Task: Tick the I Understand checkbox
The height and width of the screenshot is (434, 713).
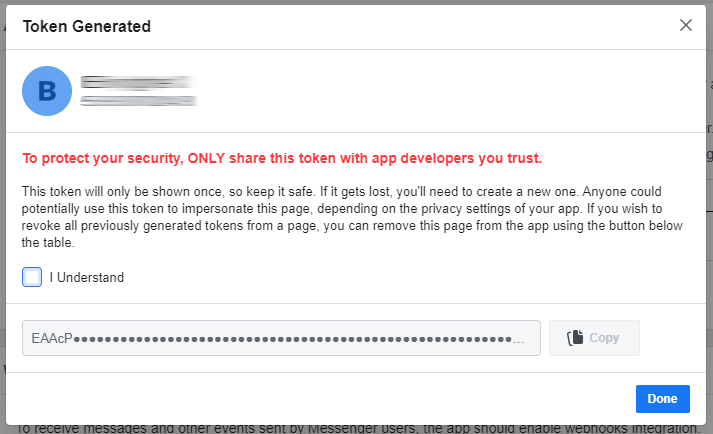Action: (32, 277)
